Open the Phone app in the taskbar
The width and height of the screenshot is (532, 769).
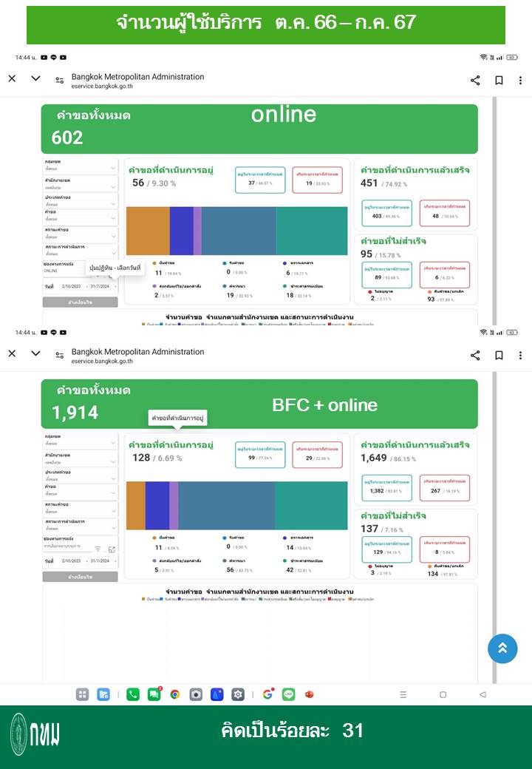point(133,694)
